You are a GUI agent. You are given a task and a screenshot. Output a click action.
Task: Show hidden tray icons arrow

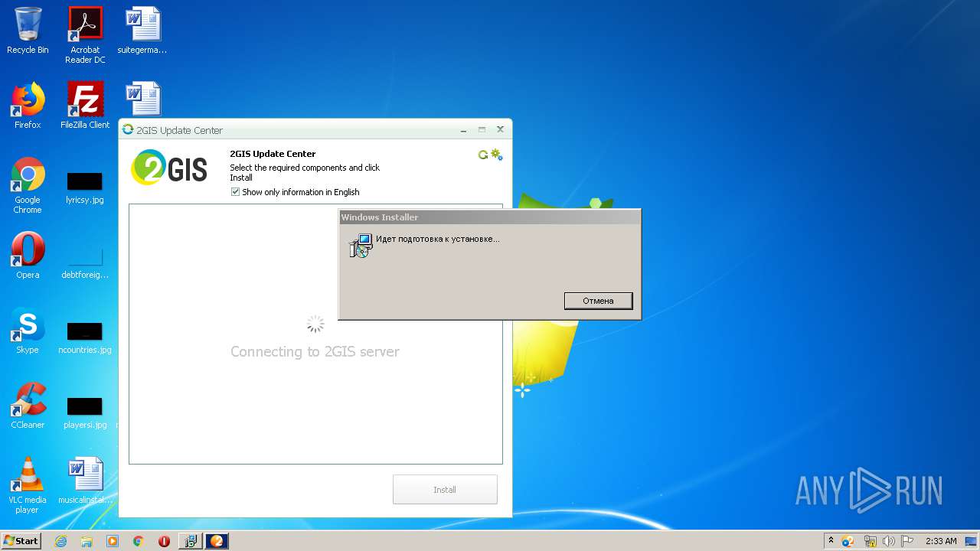(831, 540)
